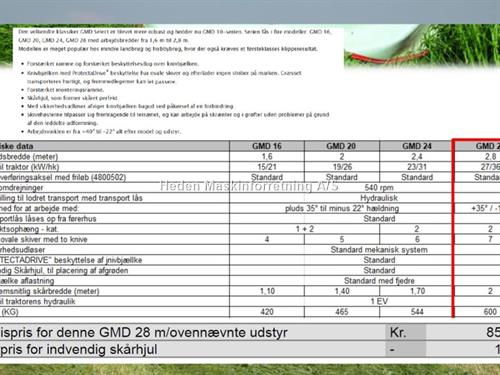This screenshot has width=500, height=375.
Task: Click the weight value 465
Action: (342, 312)
